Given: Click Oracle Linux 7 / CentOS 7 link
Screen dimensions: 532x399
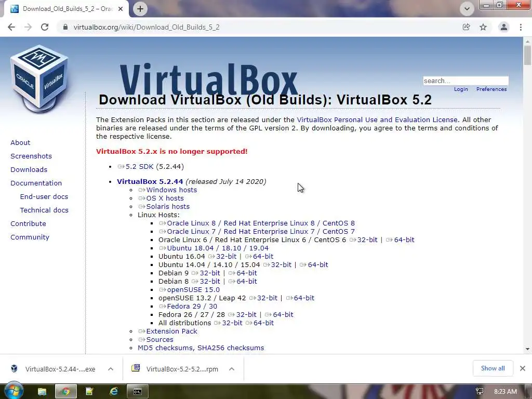Looking at the screenshot, I should tap(261, 231).
